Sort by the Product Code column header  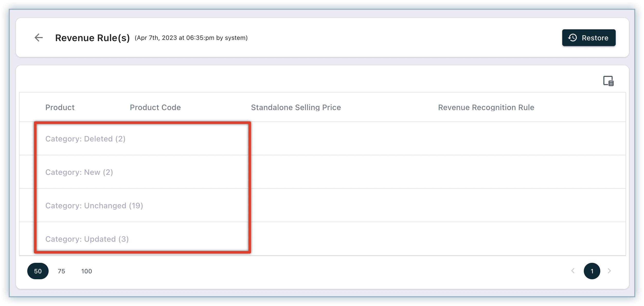pos(155,107)
